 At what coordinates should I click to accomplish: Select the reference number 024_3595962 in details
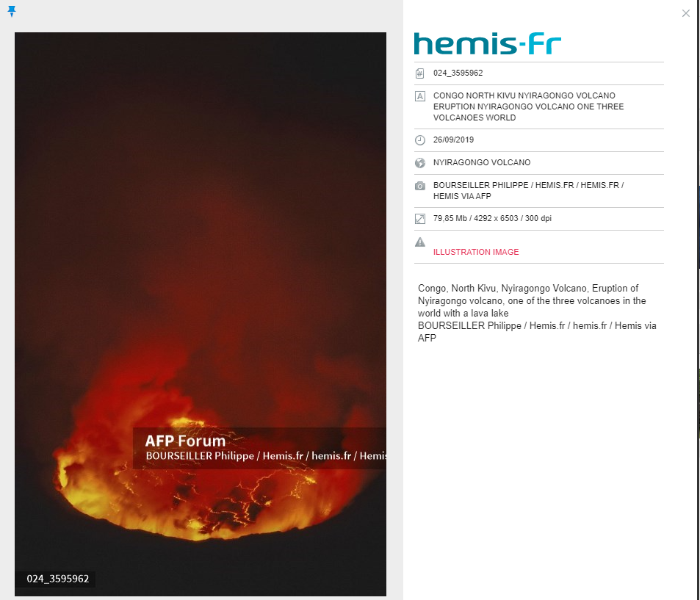[458, 73]
